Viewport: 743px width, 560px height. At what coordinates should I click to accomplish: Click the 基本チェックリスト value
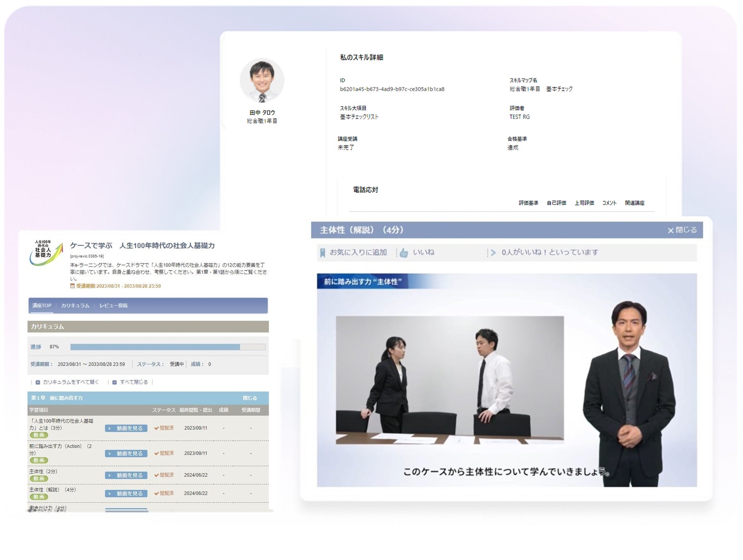coord(359,117)
